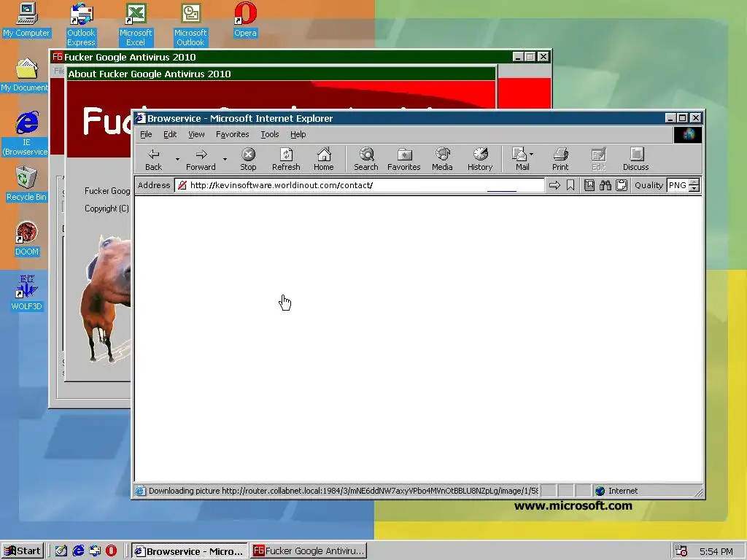Screen dimensions: 747x560
Task: Click the Discuss toolbar button
Action: pyautogui.click(x=636, y=160)
